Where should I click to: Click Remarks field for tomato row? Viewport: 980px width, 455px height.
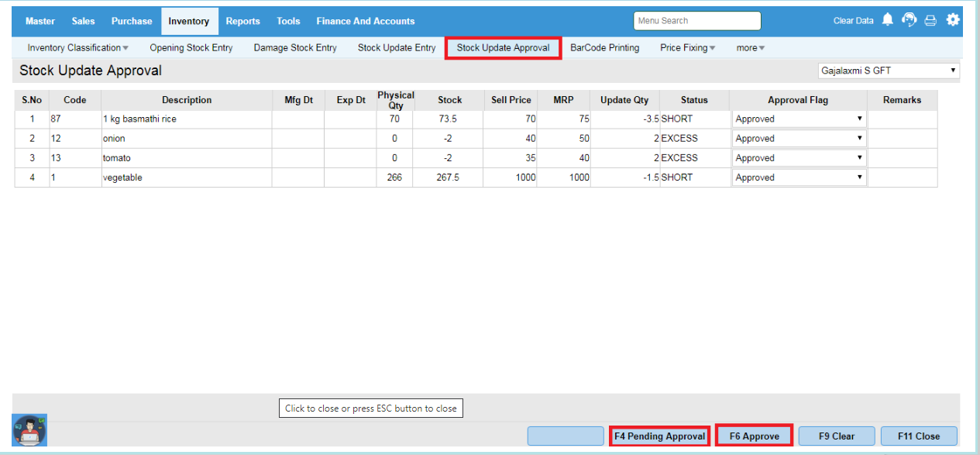[x=903, y=158]
